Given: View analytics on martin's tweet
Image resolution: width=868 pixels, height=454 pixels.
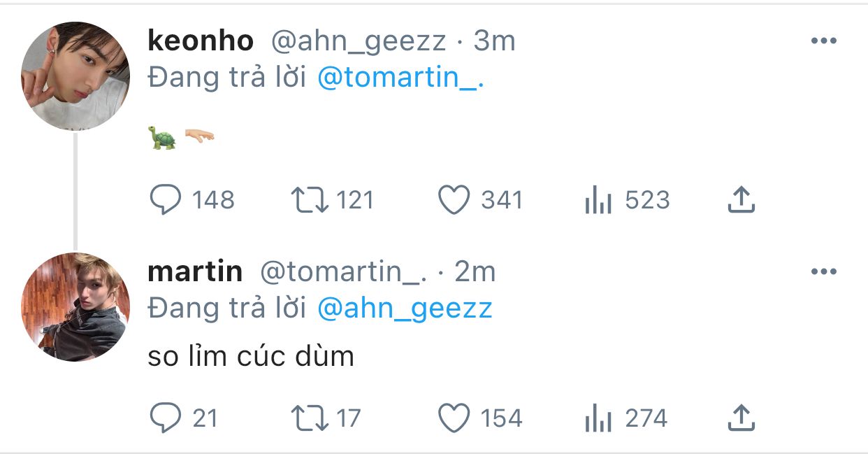Looking at the screenshot, I should click(598, 419).
